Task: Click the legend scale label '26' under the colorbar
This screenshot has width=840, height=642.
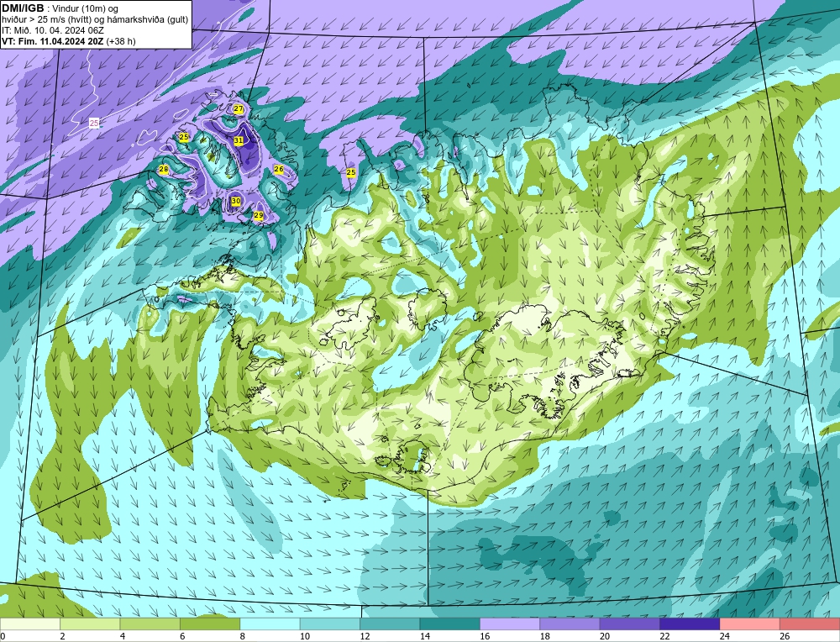Action: [785, 636]
